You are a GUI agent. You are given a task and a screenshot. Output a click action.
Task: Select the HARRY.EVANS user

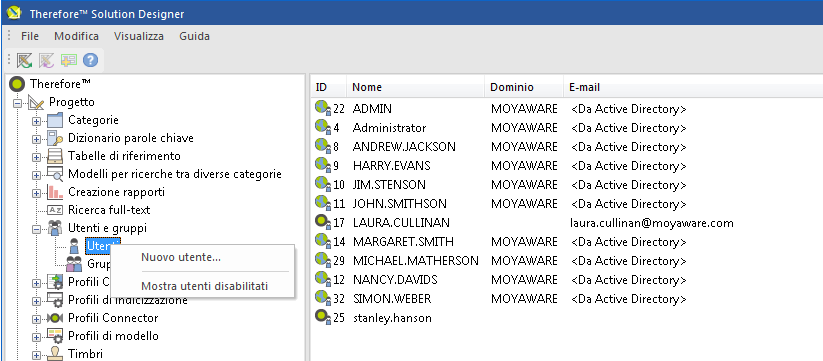pos(391,166)
